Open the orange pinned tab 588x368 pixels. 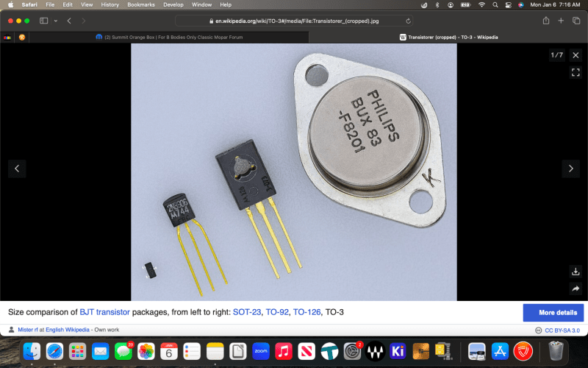point(22,38)
